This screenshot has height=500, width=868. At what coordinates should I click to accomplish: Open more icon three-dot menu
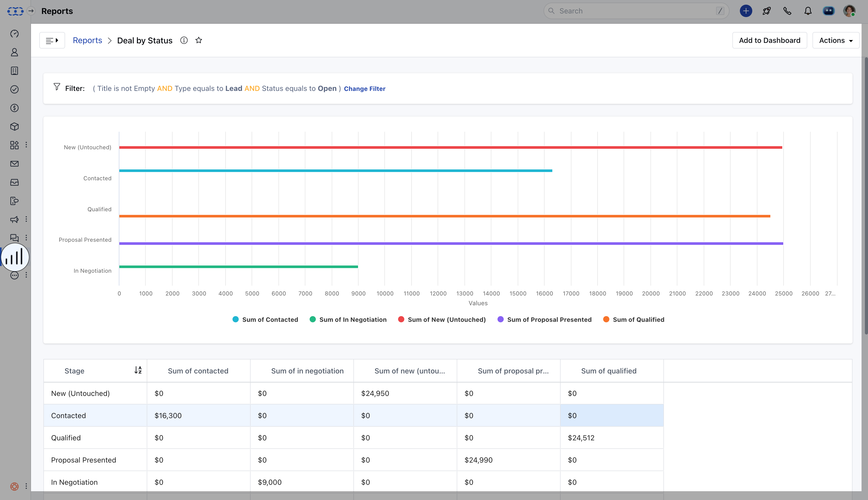point(26,275)
